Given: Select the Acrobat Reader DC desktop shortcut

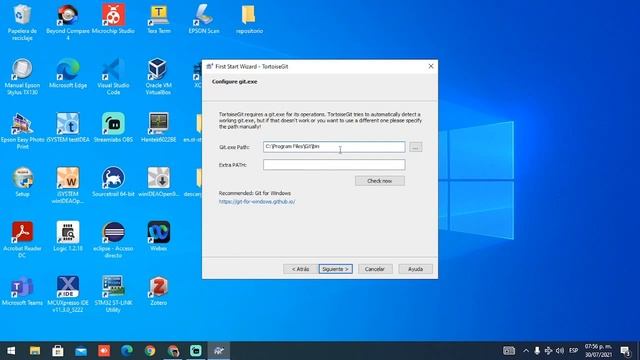Looking at the screenshot, I should coord(22,240).
